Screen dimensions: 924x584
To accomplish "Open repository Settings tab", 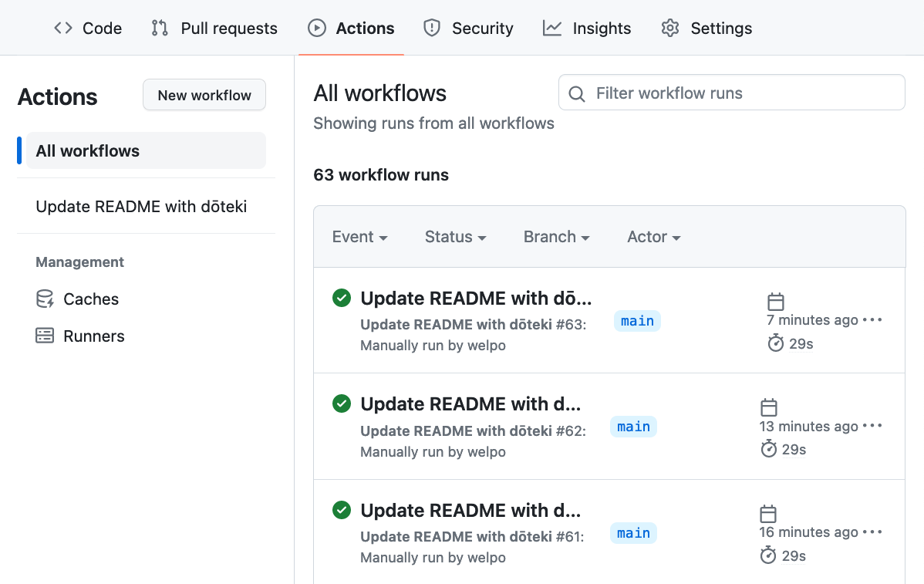I will pos(706,29).
